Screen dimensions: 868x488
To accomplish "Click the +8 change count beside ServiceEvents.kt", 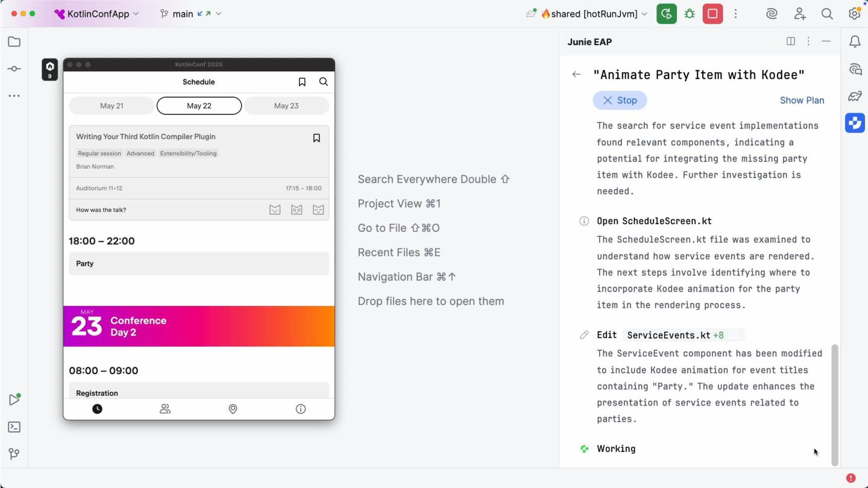I will pos(719,335).
